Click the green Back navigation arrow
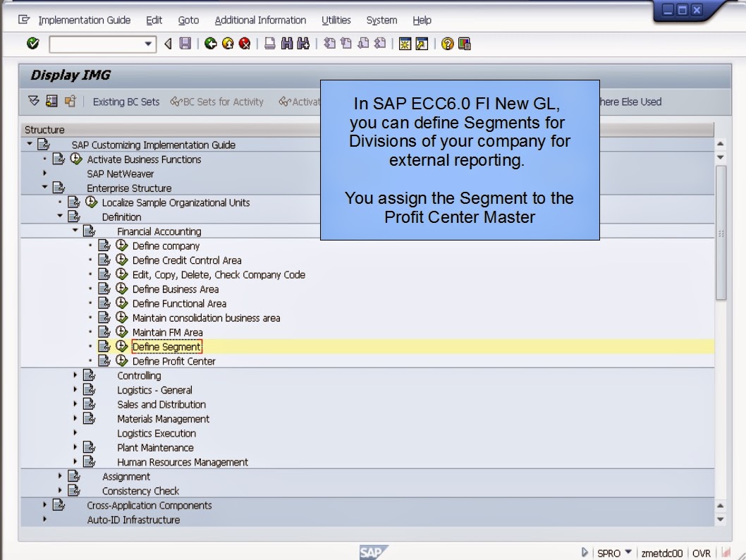 (x=212, y=44)
